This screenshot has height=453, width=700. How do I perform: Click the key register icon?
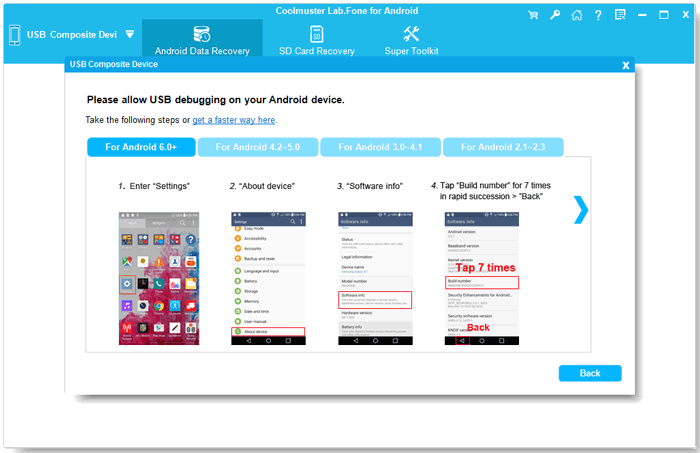(x=555, y=15)
